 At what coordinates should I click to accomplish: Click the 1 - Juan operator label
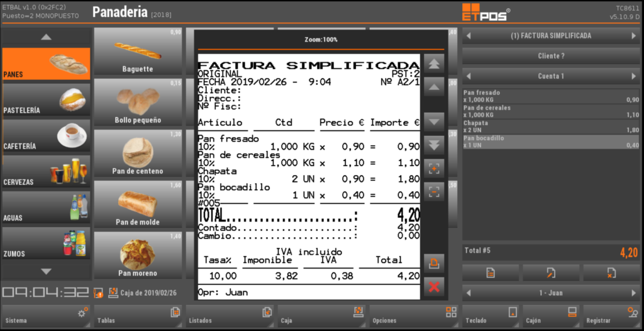coord(551,293)
